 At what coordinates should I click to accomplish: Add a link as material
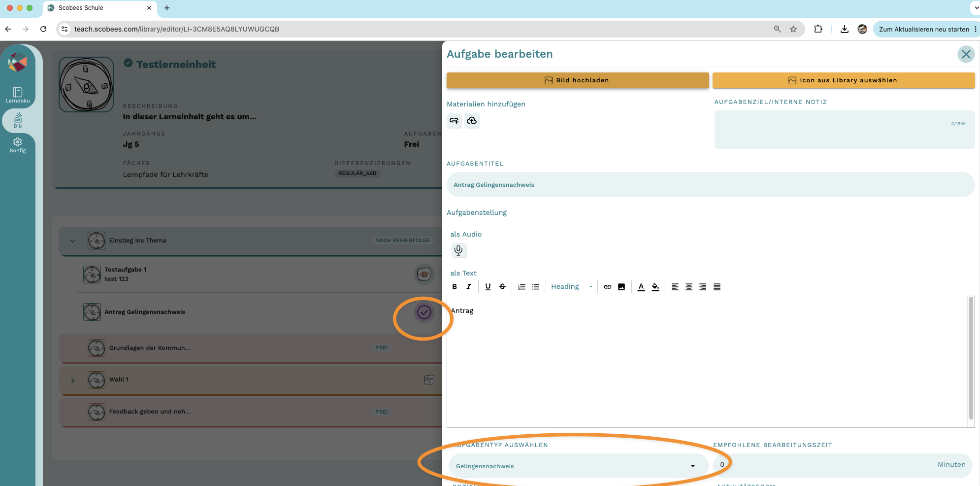point(454,121)
